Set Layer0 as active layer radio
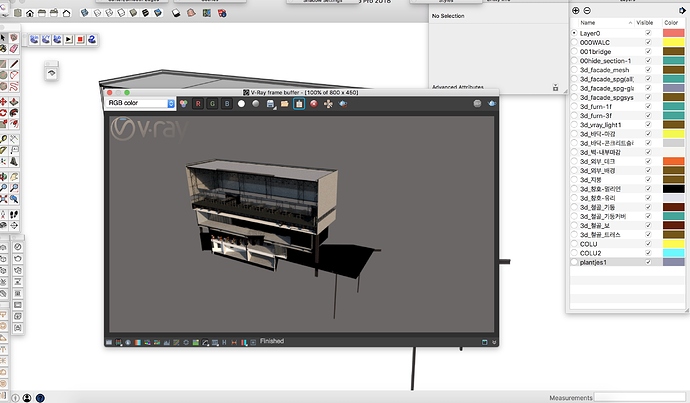This screenshot has height=403, width=690. pos(574,33)
